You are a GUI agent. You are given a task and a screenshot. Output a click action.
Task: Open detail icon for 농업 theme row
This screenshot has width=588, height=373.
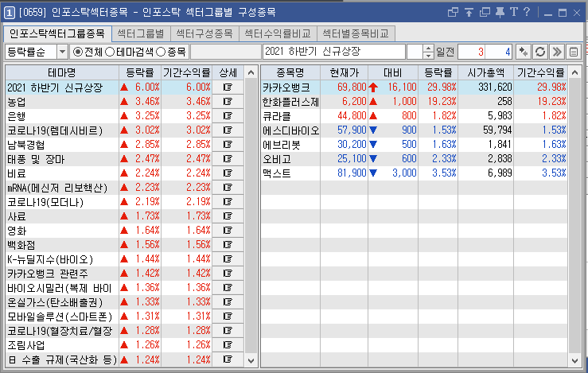(x=228, y=102)
